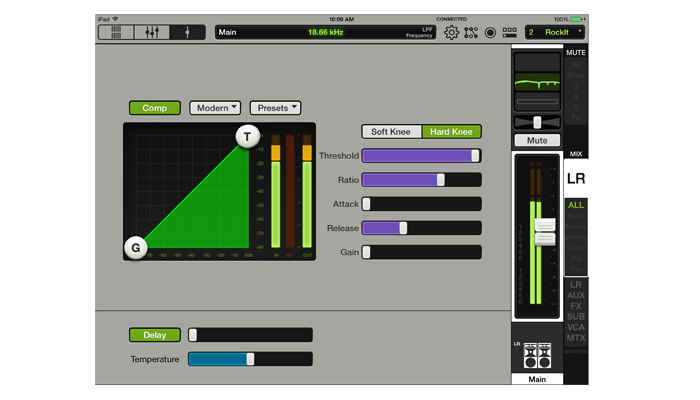This screenshot has height=400, width=700.
Task: Open the single channel view
Action: (x=187, y=32)
